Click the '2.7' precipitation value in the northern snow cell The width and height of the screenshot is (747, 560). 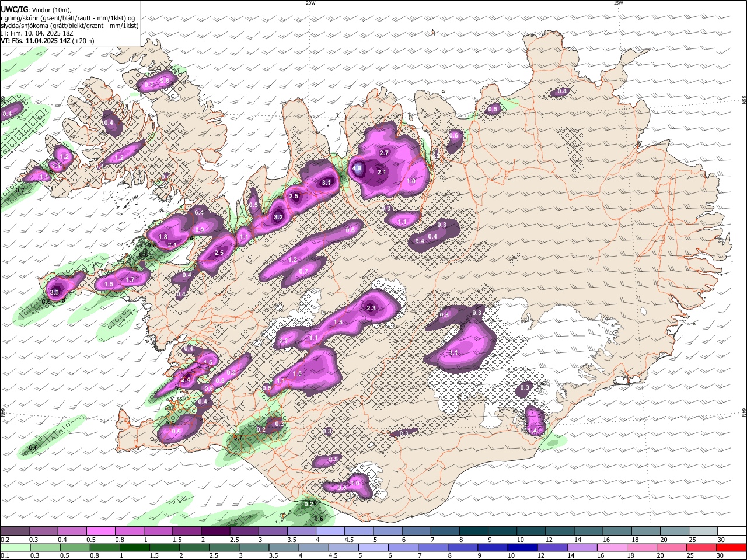pyautogui.click(x=384, y=153)
